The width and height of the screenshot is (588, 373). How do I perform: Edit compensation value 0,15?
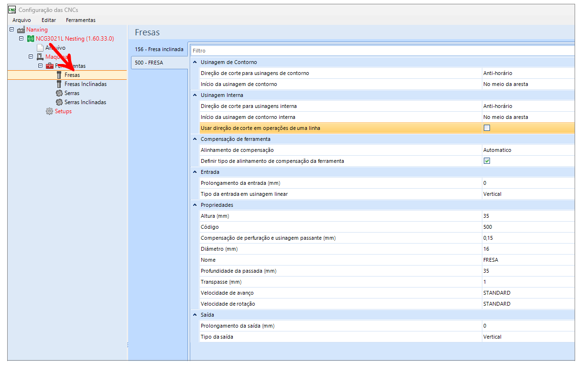(528, 238)
